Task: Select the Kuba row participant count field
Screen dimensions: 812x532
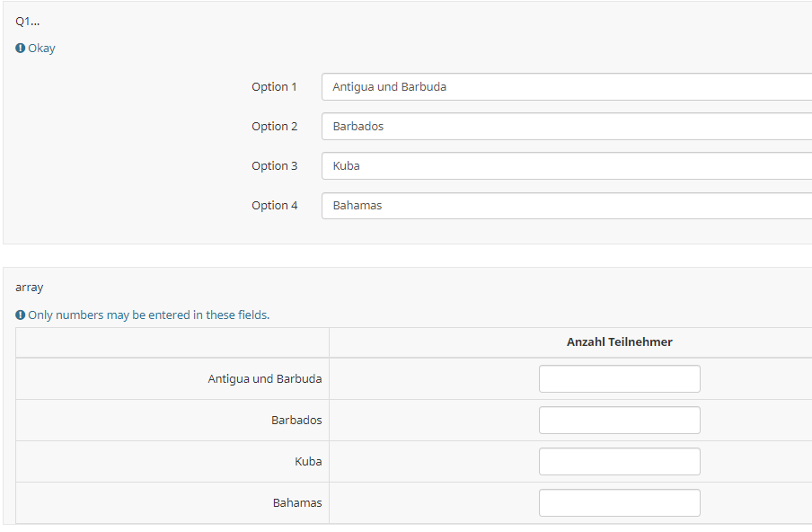Action: pos(619,462)
